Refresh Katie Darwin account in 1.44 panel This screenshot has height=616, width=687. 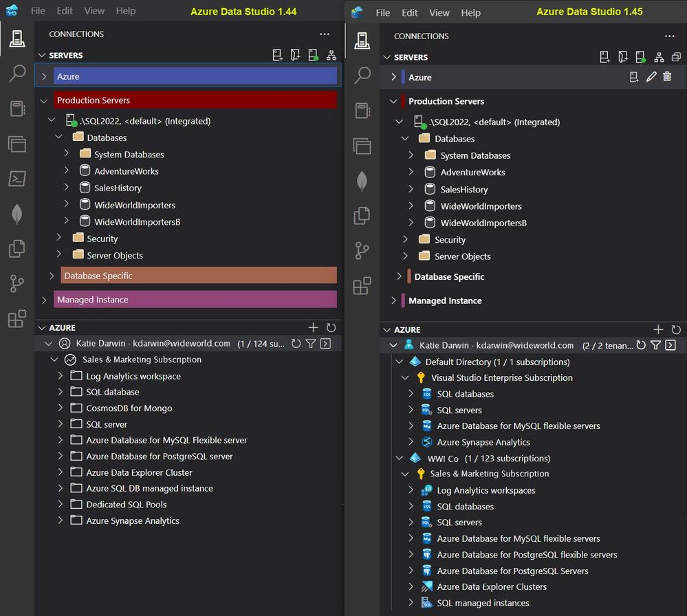point(296,344)
